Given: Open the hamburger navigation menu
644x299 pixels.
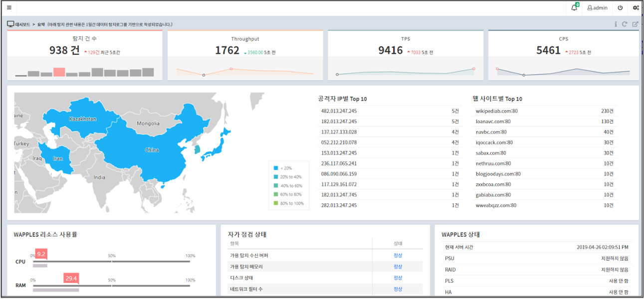Looking at the screenshot, I should pos(8,6).
